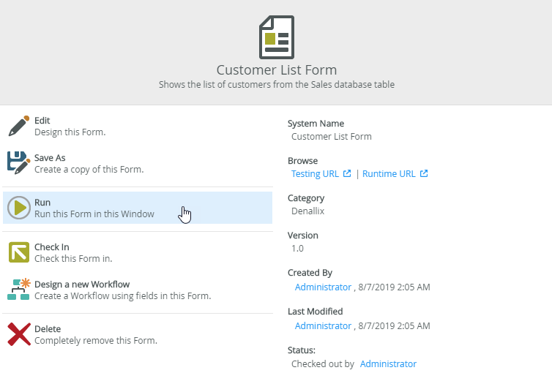Open Administrator link next to Checked out by
The height and width of the screenshot is (392, 552).
click(x=388, y=363)
